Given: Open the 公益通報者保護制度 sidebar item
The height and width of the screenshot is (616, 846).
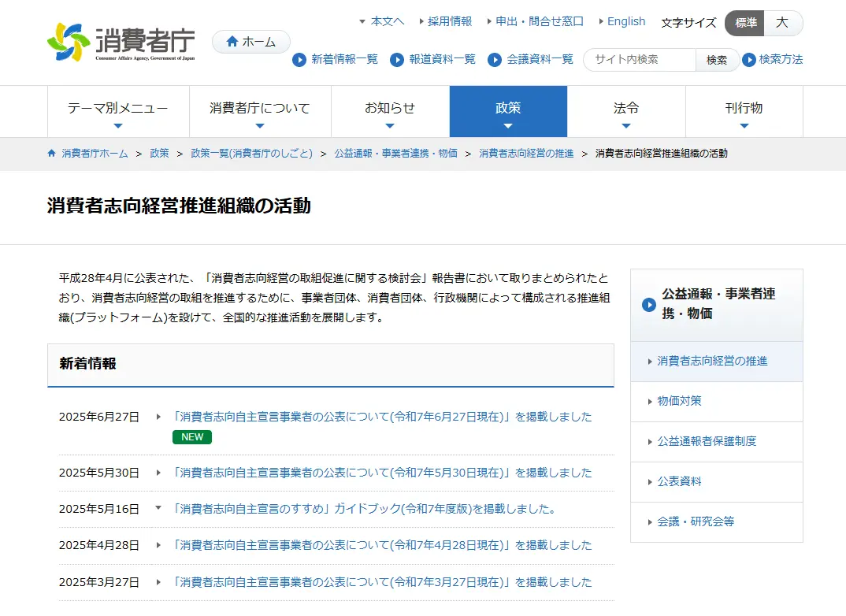Looking at the screenshot, I should [x=717, y=442].
